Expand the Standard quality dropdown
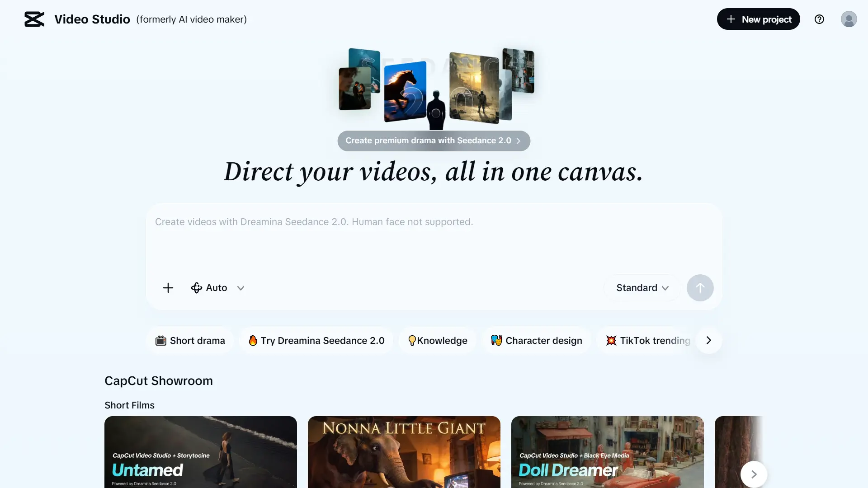This screenshot has width=868, height=488. [x=642, y=288]
